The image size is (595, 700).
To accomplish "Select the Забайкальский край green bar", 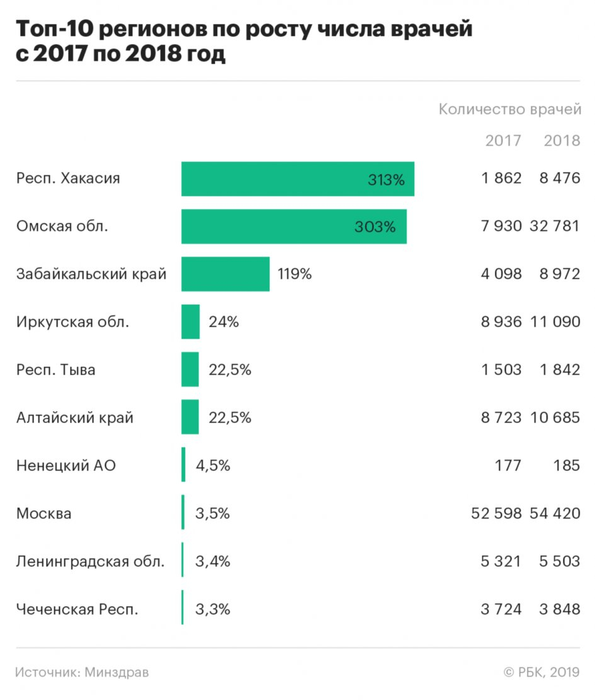I will tap(225, 274).
